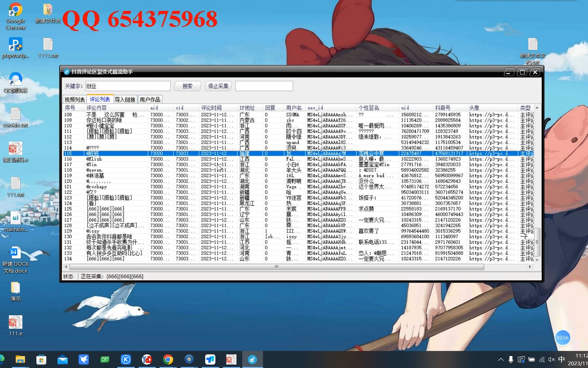Select row 130 '告诉我你抖音都是啥'
This screenshot has width=588, height=368.
click(x=298, y=236)
